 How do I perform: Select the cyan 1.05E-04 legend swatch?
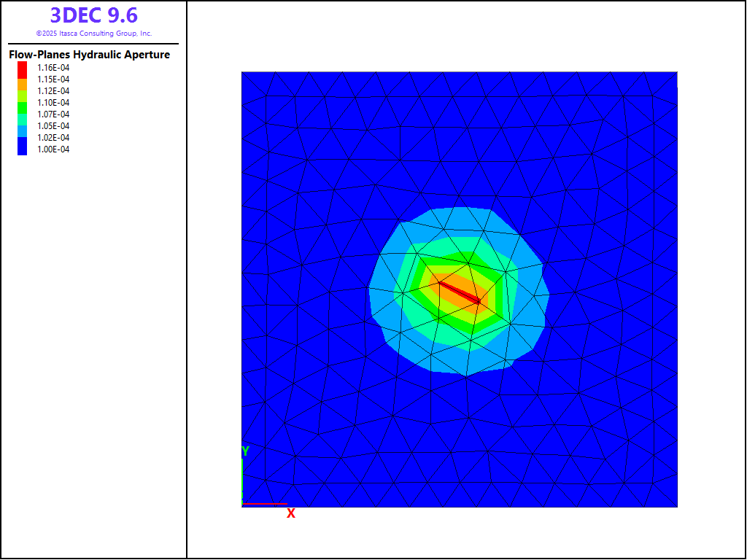(22, 125)
